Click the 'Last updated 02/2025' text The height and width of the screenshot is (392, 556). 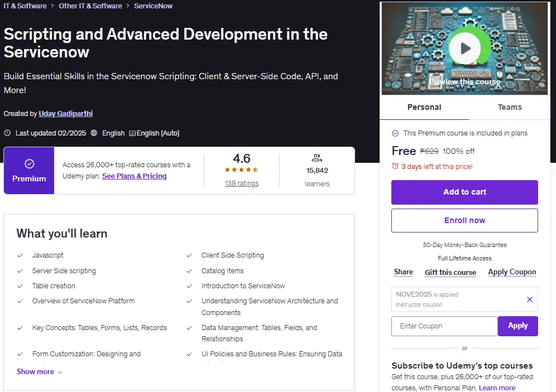tap(51, 133)
